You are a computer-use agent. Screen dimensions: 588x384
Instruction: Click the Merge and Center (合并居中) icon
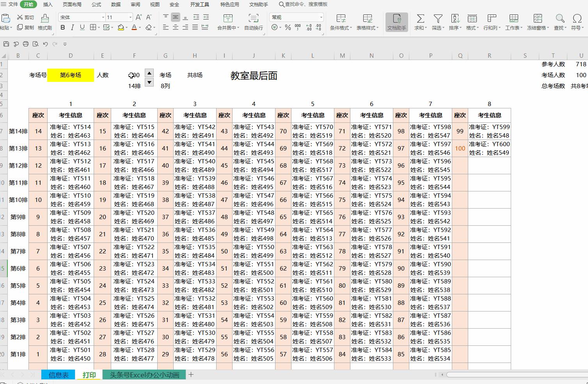(228, 22)
